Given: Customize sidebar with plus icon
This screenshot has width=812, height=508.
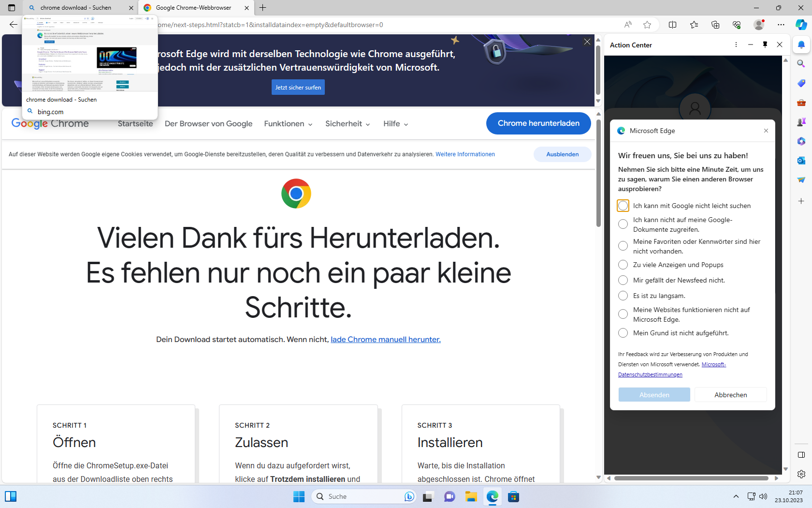Looking at the screenshot, I should coord(801,201).
